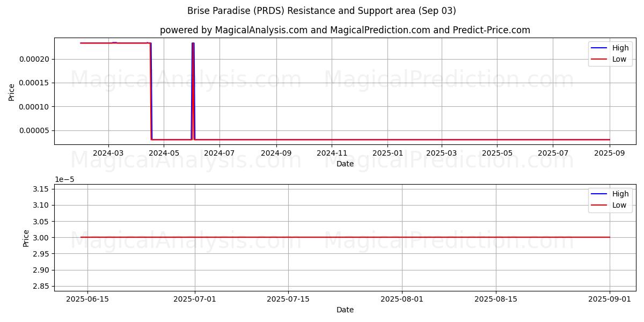Click the top chart 'Date' axis label
This screenshot has width=644, height=322.
pos(345,164)
